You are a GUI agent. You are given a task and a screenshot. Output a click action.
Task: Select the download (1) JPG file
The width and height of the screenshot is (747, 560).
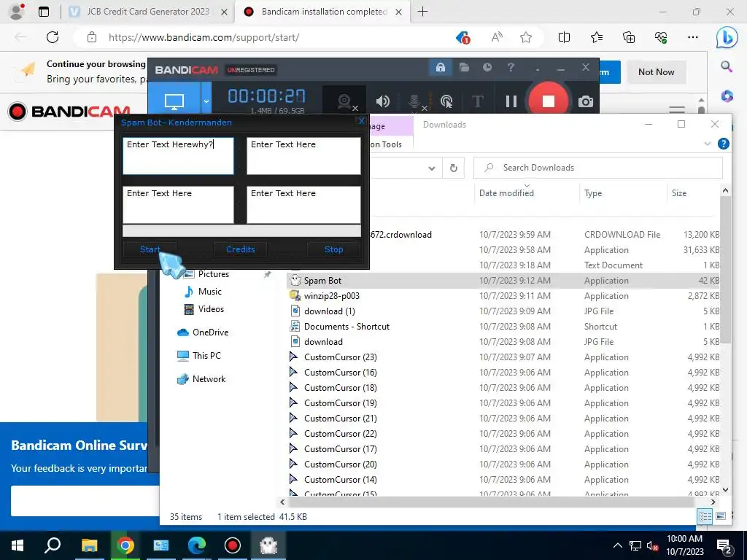[x=329, y=311]
